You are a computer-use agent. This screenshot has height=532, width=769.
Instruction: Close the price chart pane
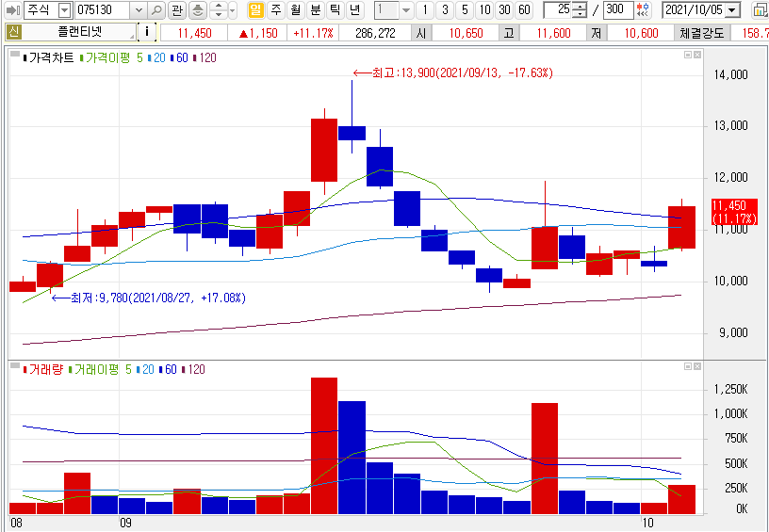(x=697, y=55)
